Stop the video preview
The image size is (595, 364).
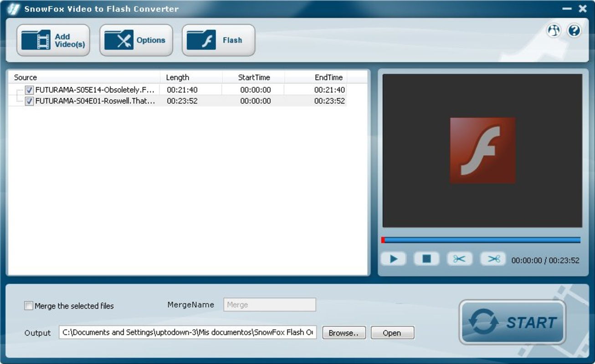[426, 259]
